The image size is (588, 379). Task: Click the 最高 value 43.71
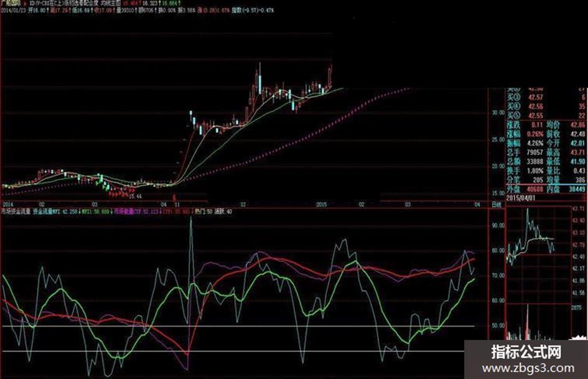click(578, 152)
